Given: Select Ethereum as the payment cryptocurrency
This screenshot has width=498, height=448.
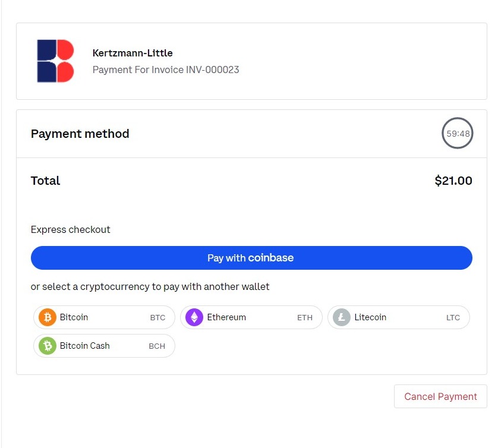Looking at the screenshot, I should 251,317.
